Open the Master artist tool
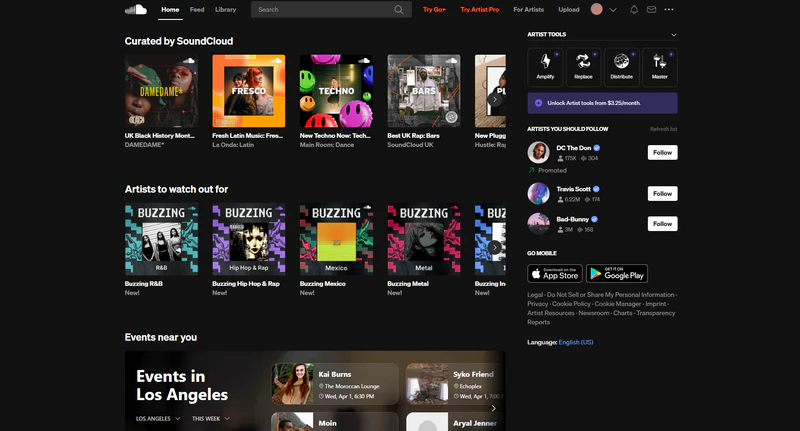The image size is (800, 431). [x=660, y=66]
